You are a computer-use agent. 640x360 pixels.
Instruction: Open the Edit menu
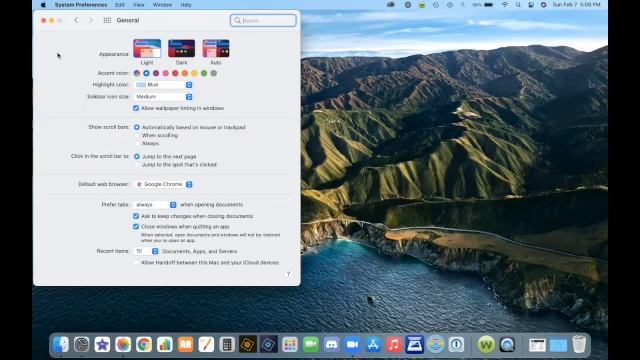point(120,5)
